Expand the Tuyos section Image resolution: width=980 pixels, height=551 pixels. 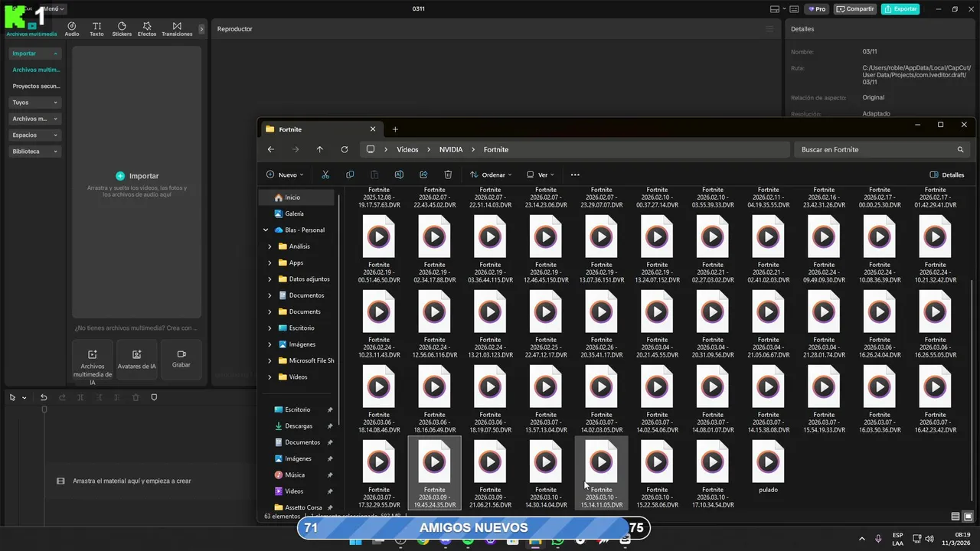35,103
